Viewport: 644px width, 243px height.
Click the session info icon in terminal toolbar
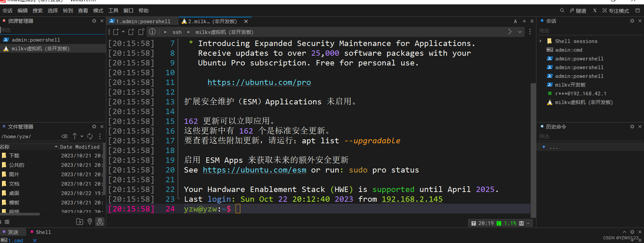(152, 32)
